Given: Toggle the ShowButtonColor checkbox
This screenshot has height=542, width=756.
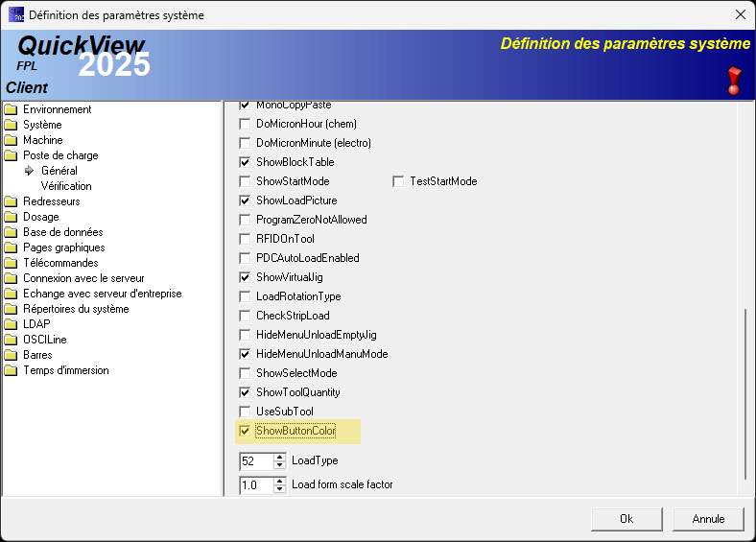Looking at the screenshot, I should pyautogui.click(x=245, y=431).
